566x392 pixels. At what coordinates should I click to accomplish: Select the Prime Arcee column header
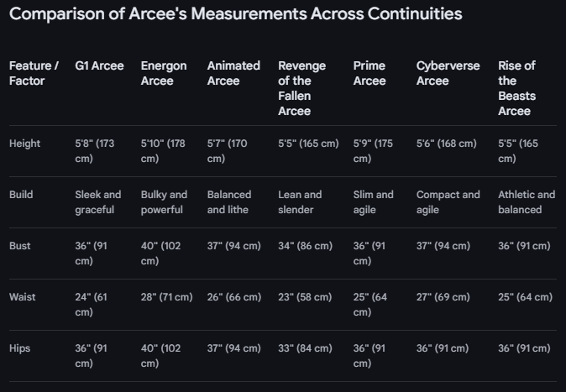[369, 73]
